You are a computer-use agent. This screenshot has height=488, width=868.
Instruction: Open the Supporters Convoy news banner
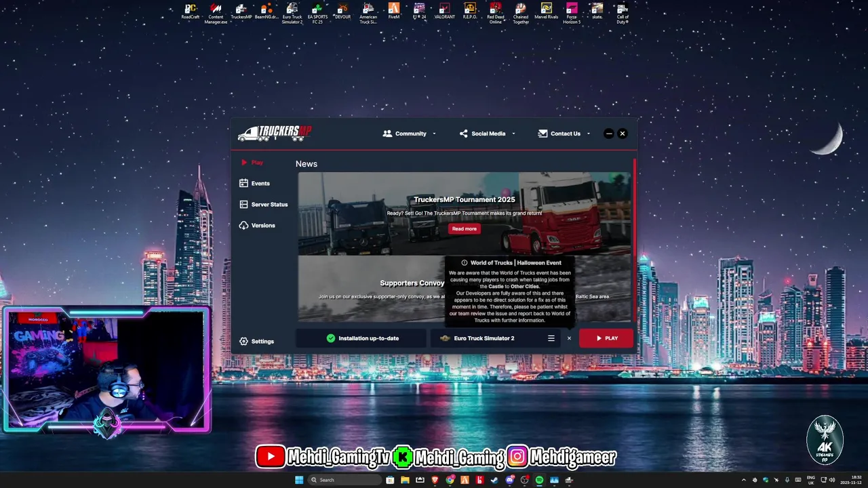371,289
